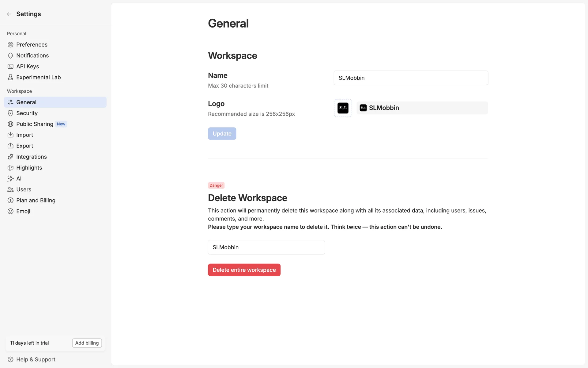
Task: Open Experimental Lab via its flask icon
Action: point(10,77)
